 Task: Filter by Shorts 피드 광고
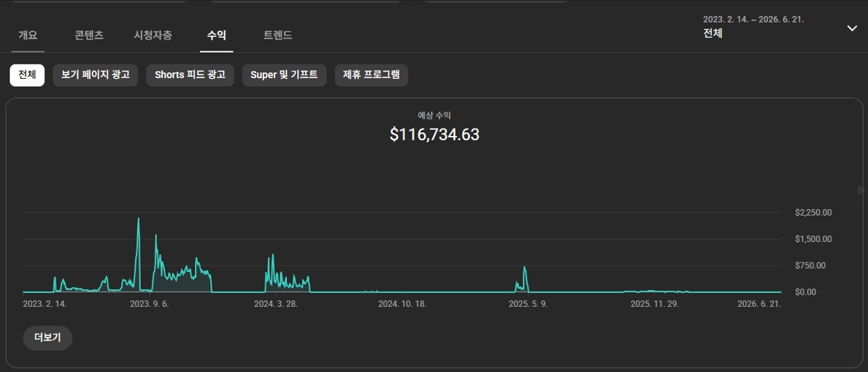190,75
